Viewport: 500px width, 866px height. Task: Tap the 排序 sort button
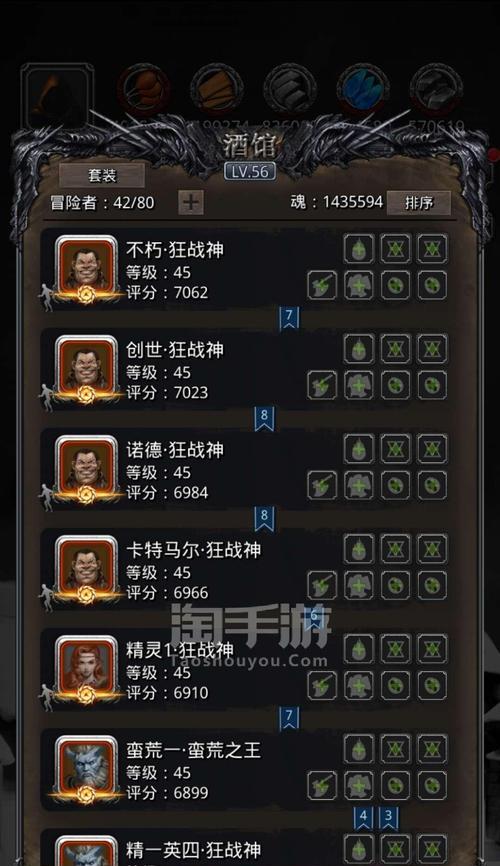click(419, 203)
